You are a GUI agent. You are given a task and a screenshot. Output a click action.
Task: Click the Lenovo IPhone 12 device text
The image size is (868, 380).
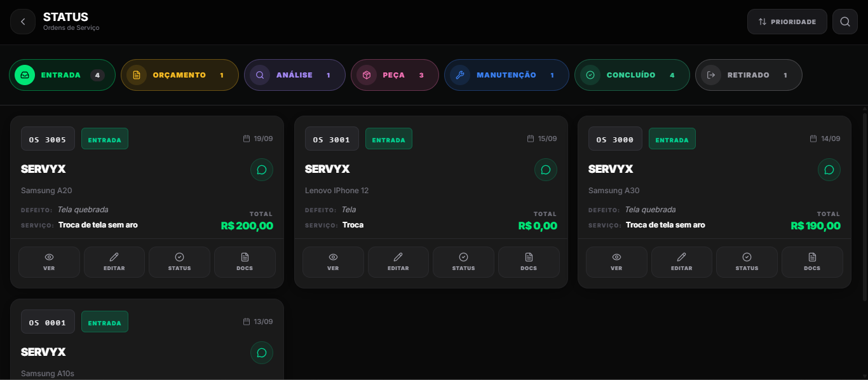pyautogui.click(x=337, y=191)
